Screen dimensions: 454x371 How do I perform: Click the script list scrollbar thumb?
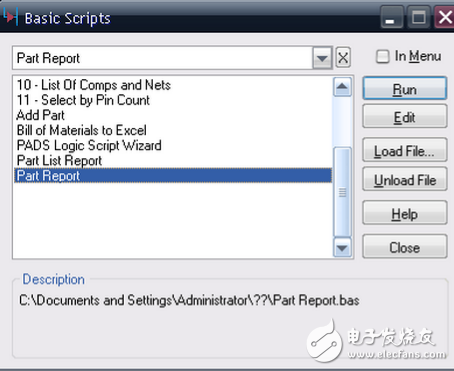point(342,192)
